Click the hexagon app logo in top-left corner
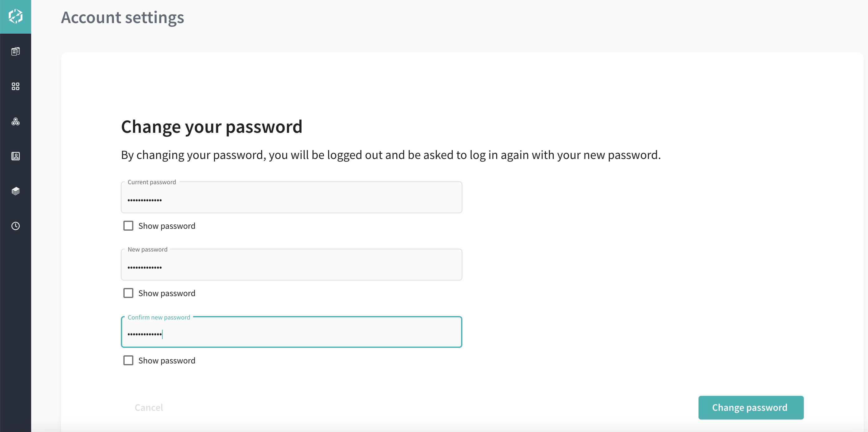The height and width of the screenshot is (432, 868). point(15,16)
